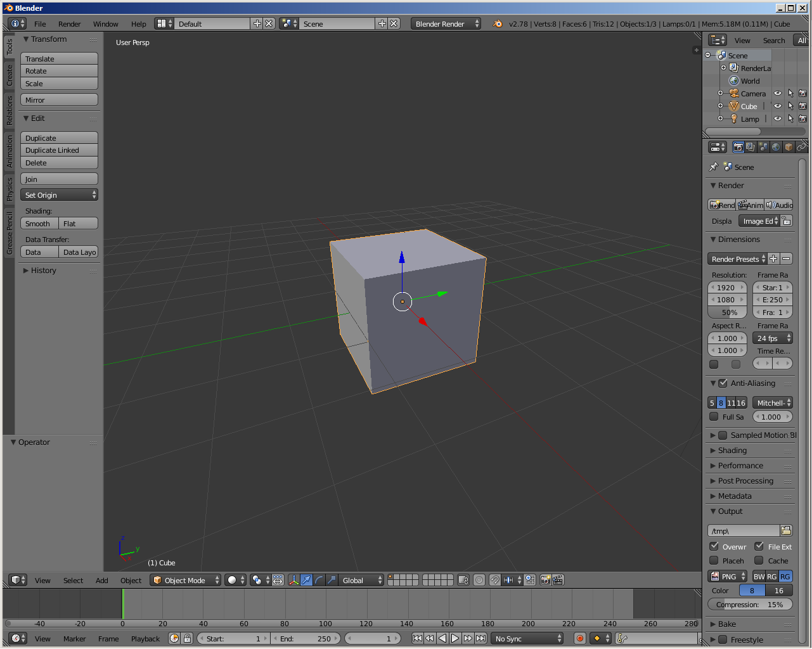Switch to the Create tool shelf tab
The height and width of the screenshot is (649, 812).
click(x=9, y=75)
